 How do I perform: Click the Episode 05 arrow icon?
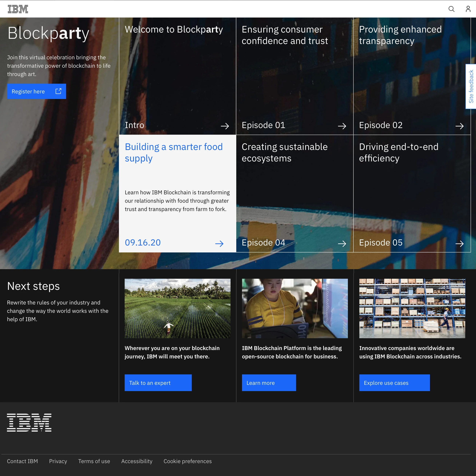459,244
